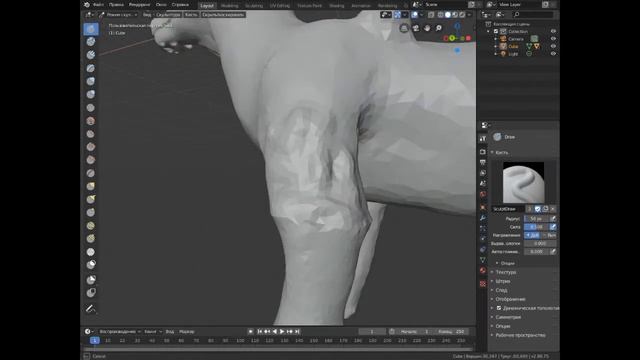The image size is (640, 360).
Task: Select the Fill brush tool
Action: click(91, 147)
